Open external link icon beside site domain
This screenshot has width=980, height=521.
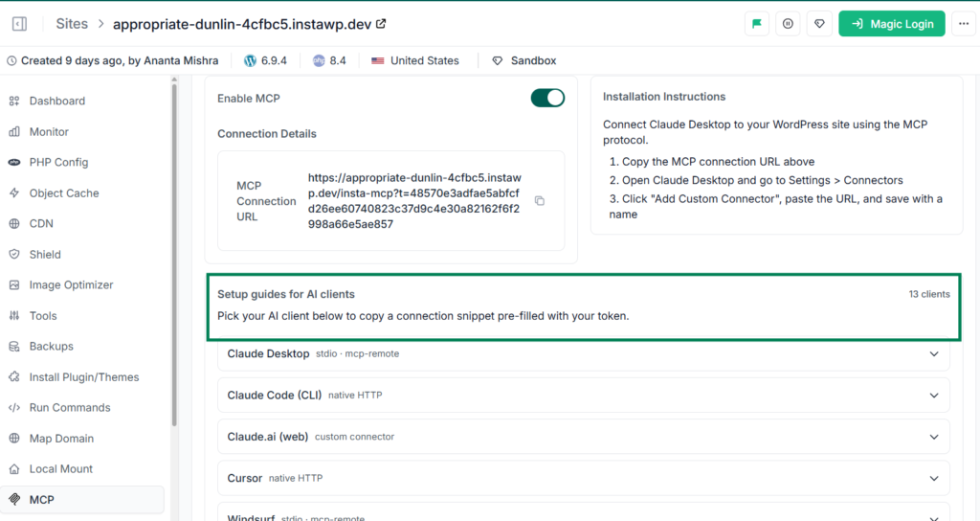(x=381, y=24)
